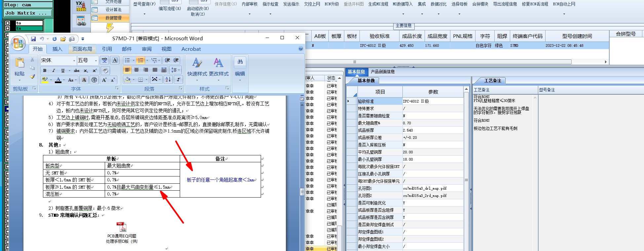Screen dimensions: 644x251
Task: Center align paragraph text
Action: coord(136,70)
